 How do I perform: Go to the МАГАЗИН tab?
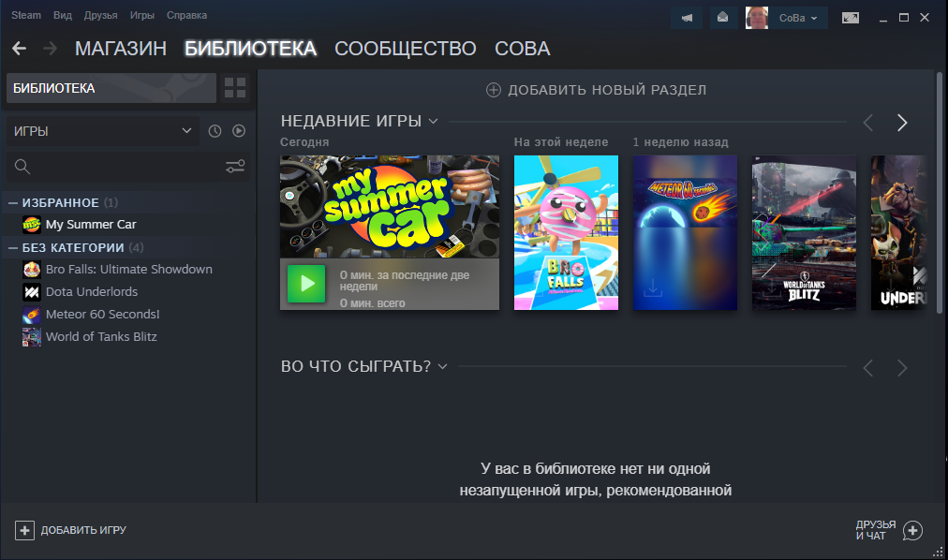click(120, 49)
